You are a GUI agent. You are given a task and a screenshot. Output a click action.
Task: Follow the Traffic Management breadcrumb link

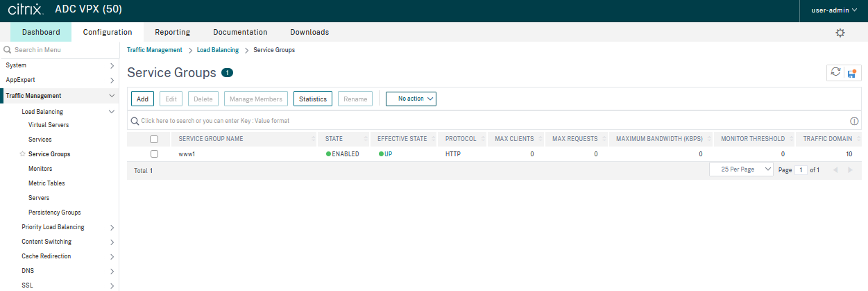(x=155, y=50)
